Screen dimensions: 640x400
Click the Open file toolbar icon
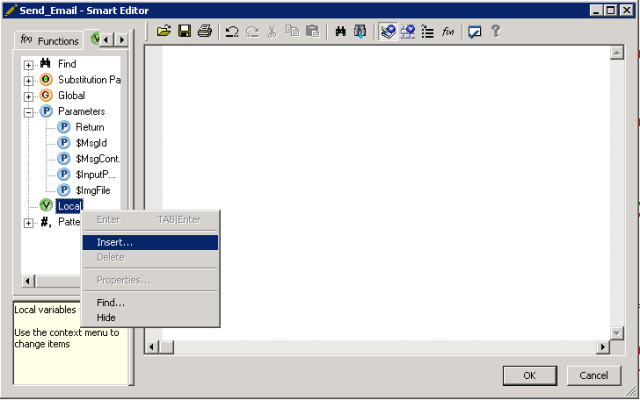coord(164,31)
